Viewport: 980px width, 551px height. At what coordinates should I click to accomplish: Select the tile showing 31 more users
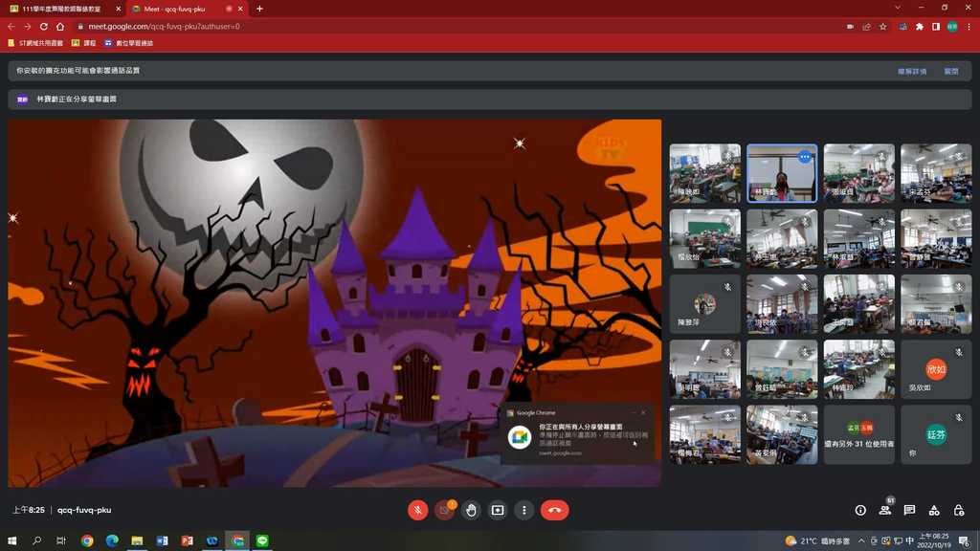point(858,435)
